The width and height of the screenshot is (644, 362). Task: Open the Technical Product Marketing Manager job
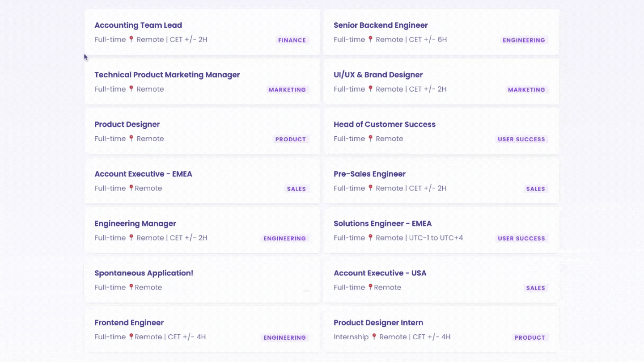[x=167, y=75]
